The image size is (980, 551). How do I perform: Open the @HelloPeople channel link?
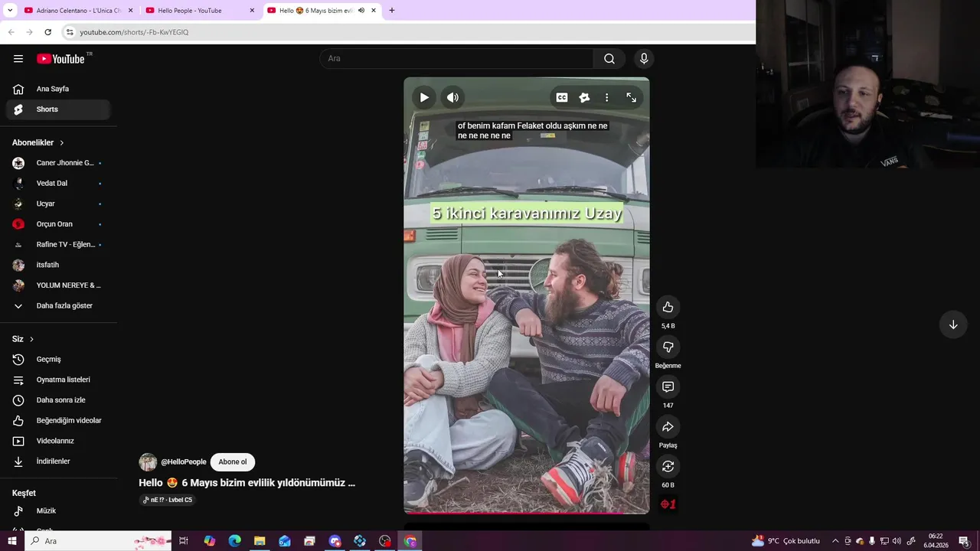click(x=184, y=462)
